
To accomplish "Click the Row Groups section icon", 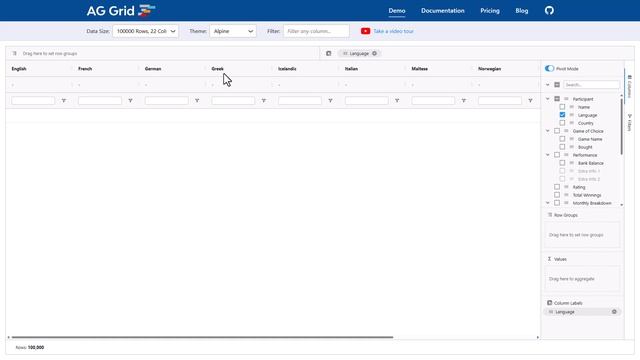I will 550,215.
